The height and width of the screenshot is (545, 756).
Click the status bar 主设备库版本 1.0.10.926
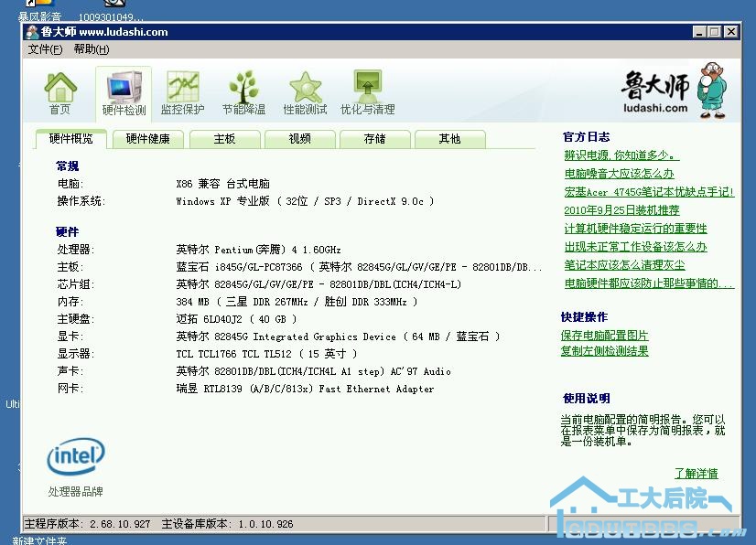click(227, 524)
